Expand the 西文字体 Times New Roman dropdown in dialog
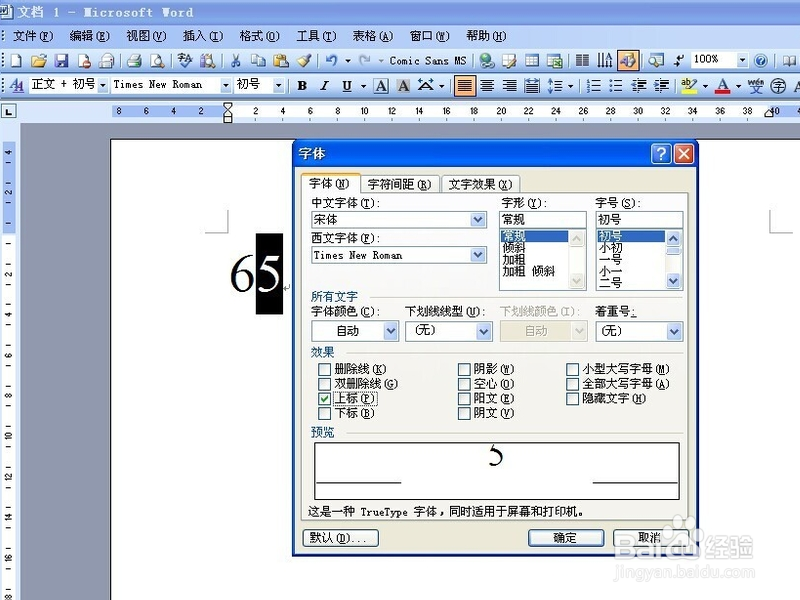The height and width of the screenshot is (600, 800). coord(478,255)
